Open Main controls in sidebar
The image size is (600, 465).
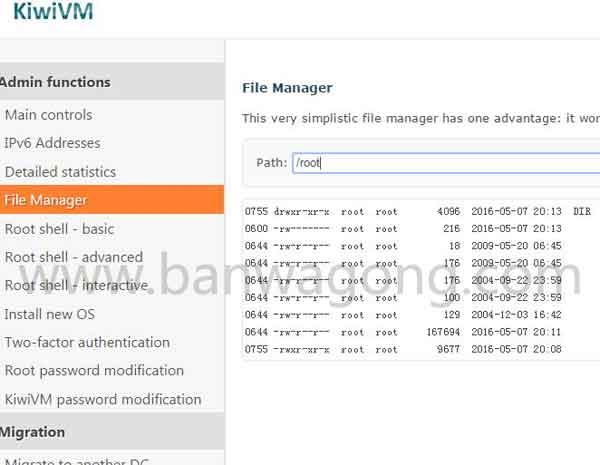(49, 115)
